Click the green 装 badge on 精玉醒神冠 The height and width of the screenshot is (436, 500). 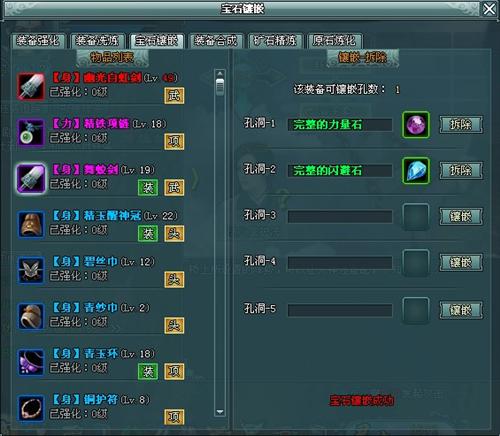148,234
